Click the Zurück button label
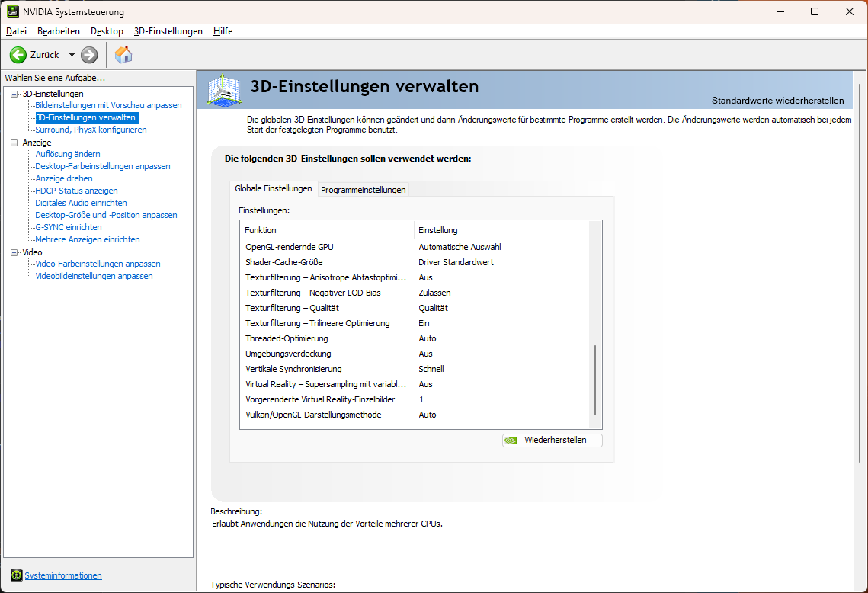868x593 pixels. [x=45, y=55]
